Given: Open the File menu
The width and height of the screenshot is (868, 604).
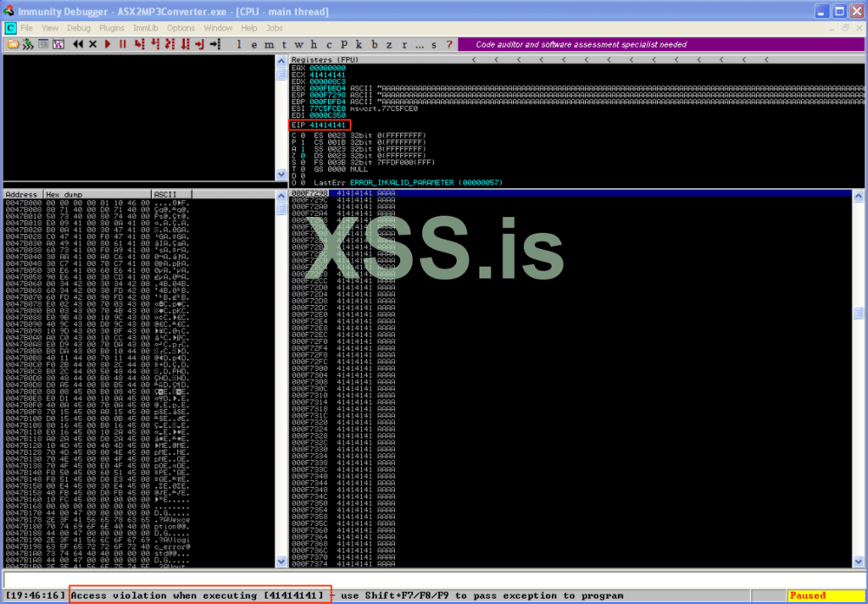Looking at the screenshot, I should 26,28.
